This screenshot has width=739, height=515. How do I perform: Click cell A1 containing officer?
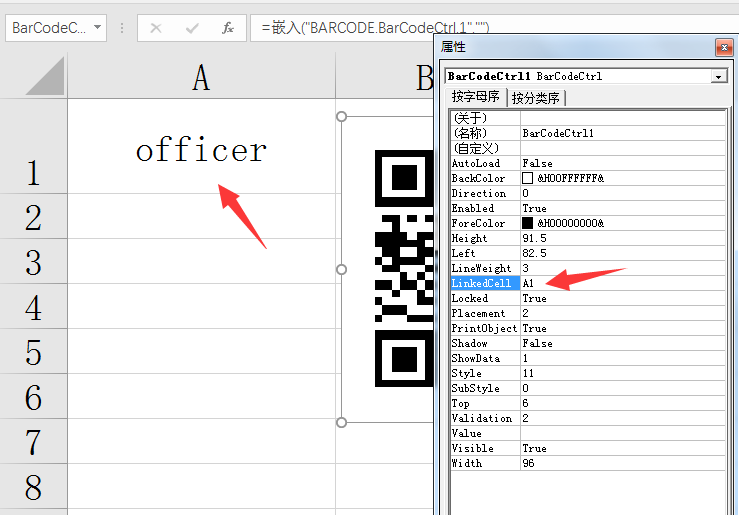click(x=201, y=146)
